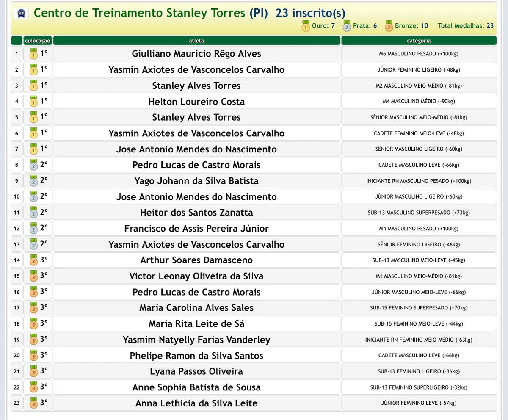Click category M6 MASCULINO PESADO (+100kg)
Viewport: 508px width, 420px height.
click(x=419, y=54)
